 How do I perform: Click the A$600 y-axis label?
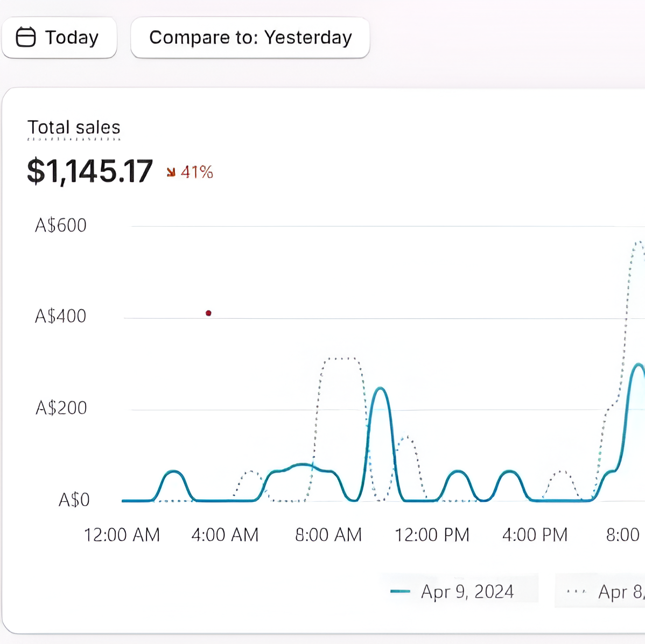(60, 225)
